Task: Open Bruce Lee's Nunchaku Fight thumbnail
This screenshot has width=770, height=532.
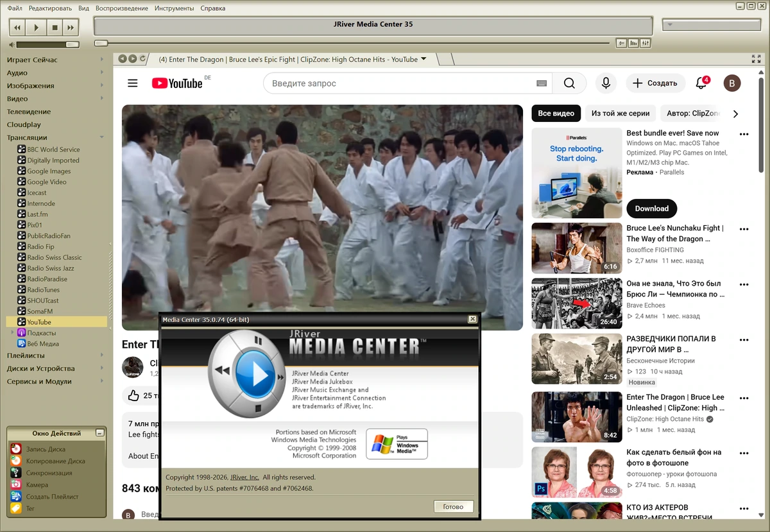Action: [577, 248]
